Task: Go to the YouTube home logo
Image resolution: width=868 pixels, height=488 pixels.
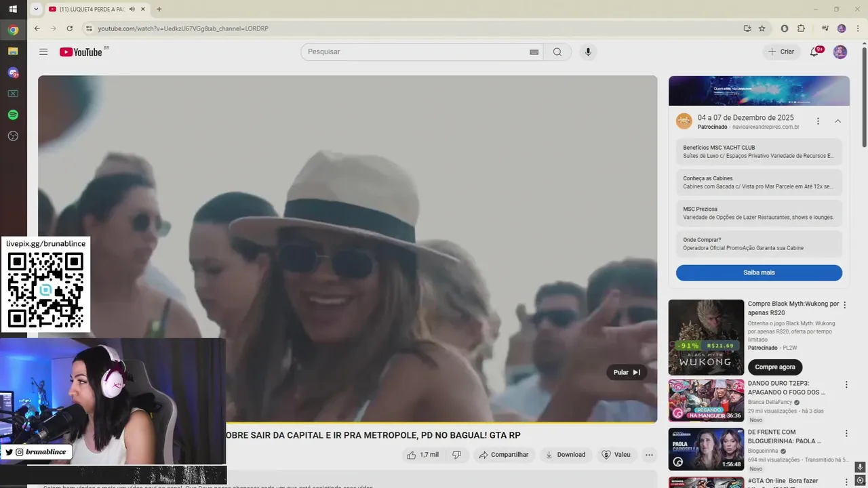Action: 81,52
